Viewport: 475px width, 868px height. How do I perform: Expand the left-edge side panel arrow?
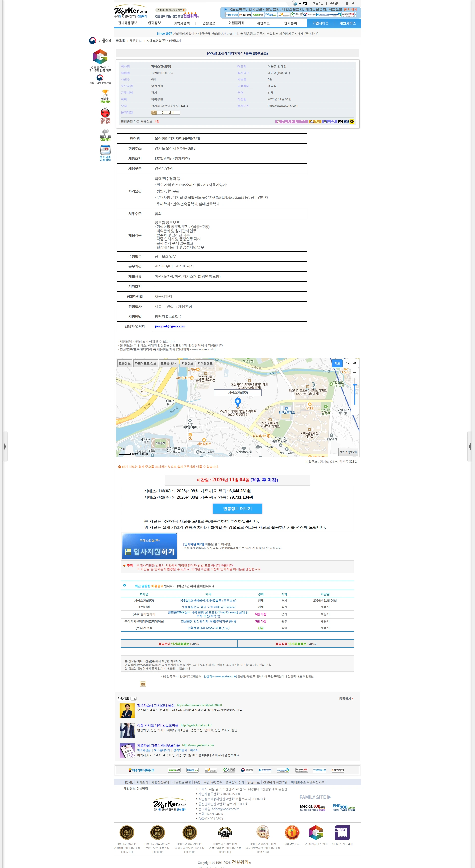pyautogui.click(x=5, y=447)
